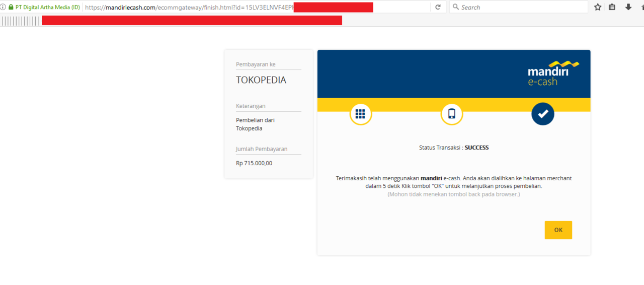Click the reload page button
Image resolution: width=644 pixels, height=285 pixels.
click(438, 7)
